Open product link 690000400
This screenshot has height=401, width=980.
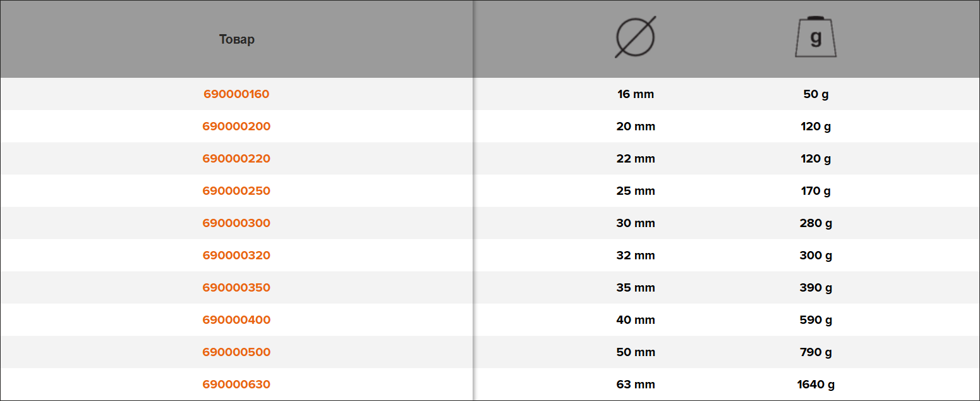(x=236, y=320)
